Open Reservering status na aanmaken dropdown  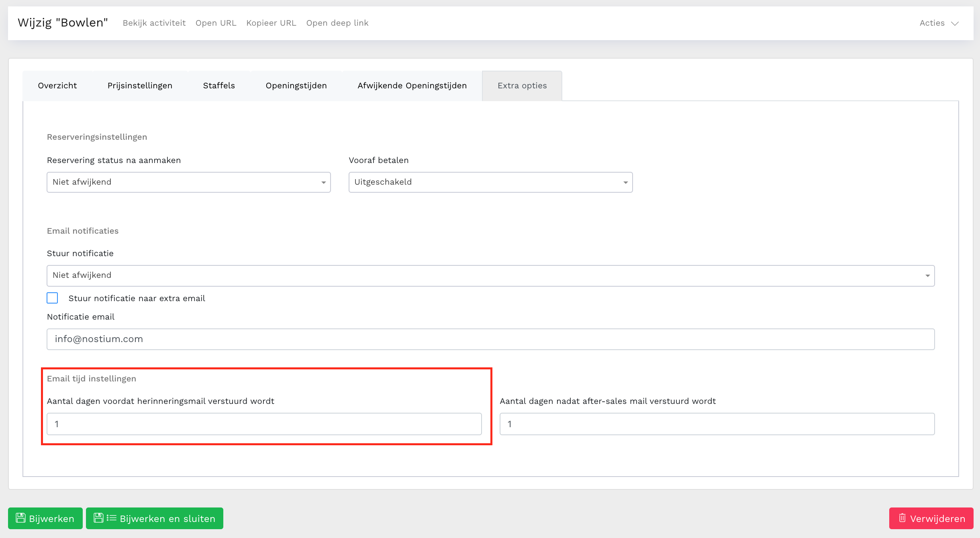[188, 182]
